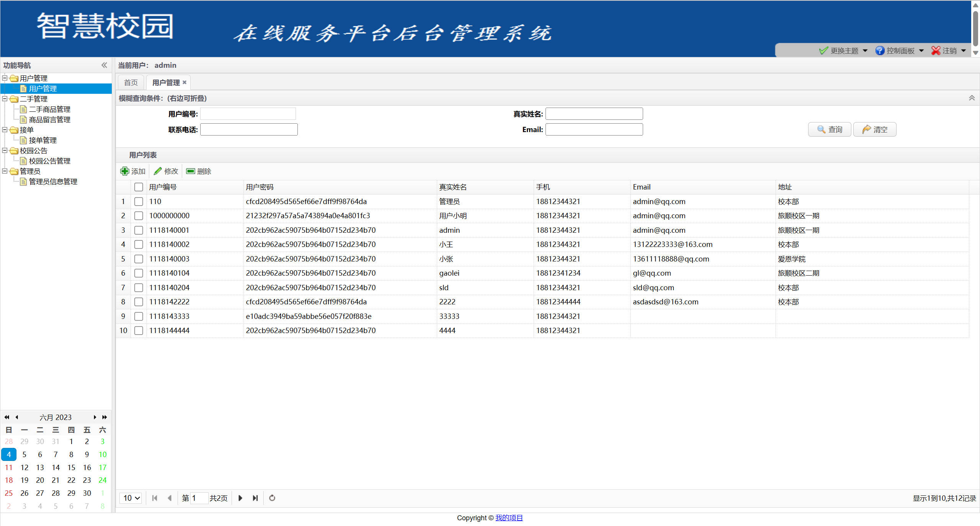This screenshot has height=526, width=980.
Task: Click the 查询 query button
Action: point(829,129)
